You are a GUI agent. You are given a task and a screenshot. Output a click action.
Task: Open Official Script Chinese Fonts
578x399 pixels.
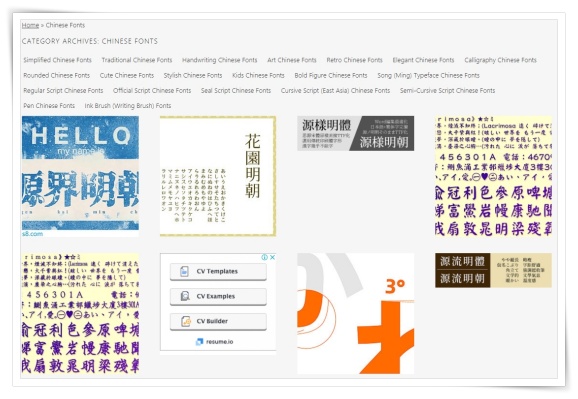152,90
